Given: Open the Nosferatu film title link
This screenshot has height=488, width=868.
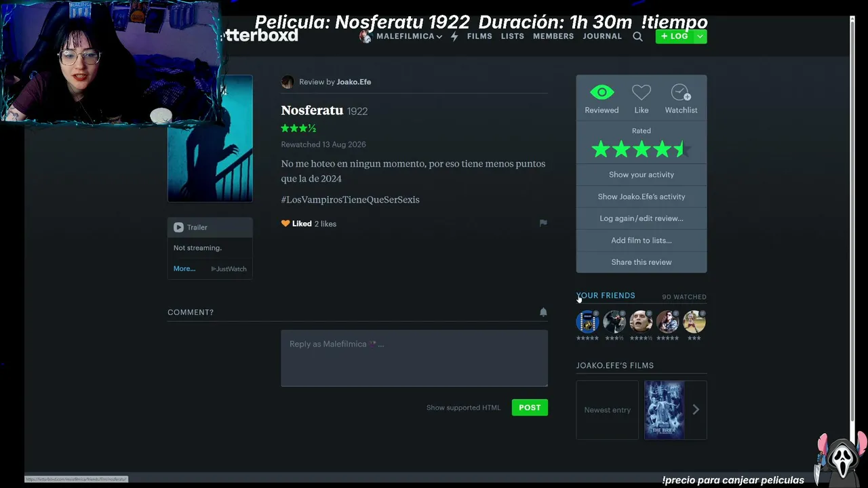Looking at the screenshot, I should (312, 110).
